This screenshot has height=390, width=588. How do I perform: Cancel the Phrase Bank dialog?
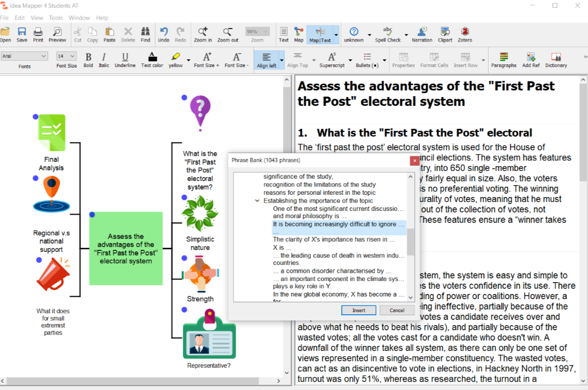click(x=396, y=311)
